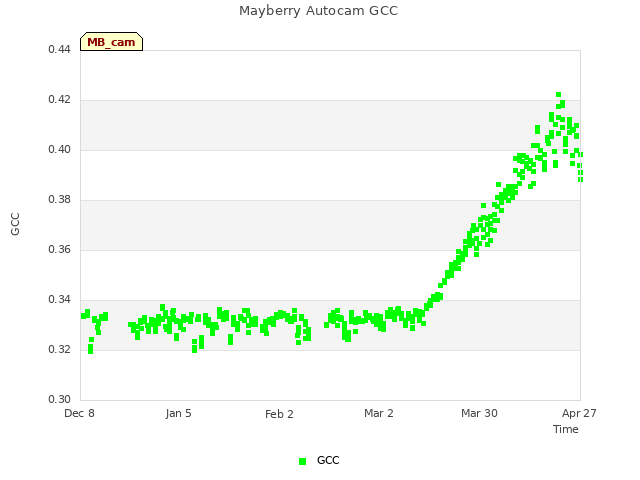Toggle the GCC legend label
The image size is (640, 480).
click(328, 460)
